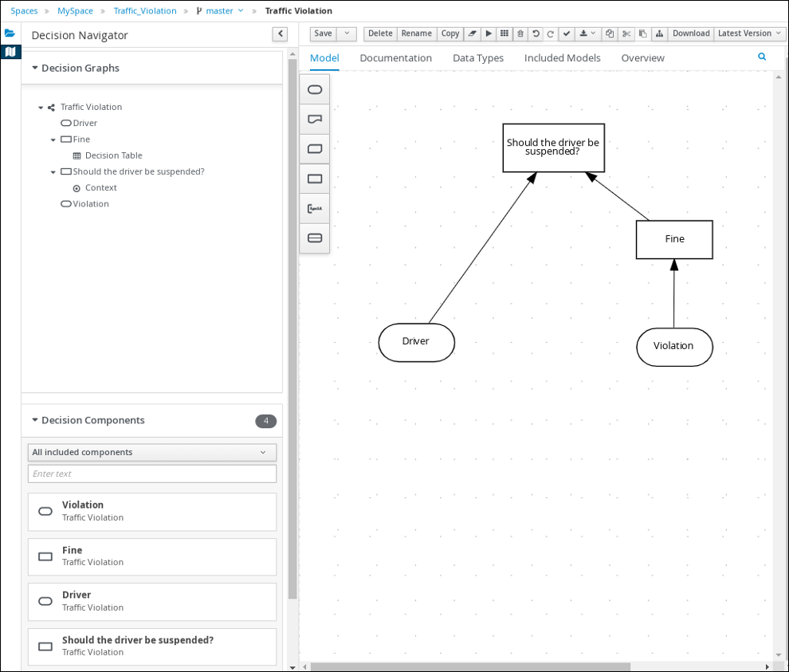Collapse the Decision Navigator panel
Viewport: 789px width, 672px height.
pos(280,33)
